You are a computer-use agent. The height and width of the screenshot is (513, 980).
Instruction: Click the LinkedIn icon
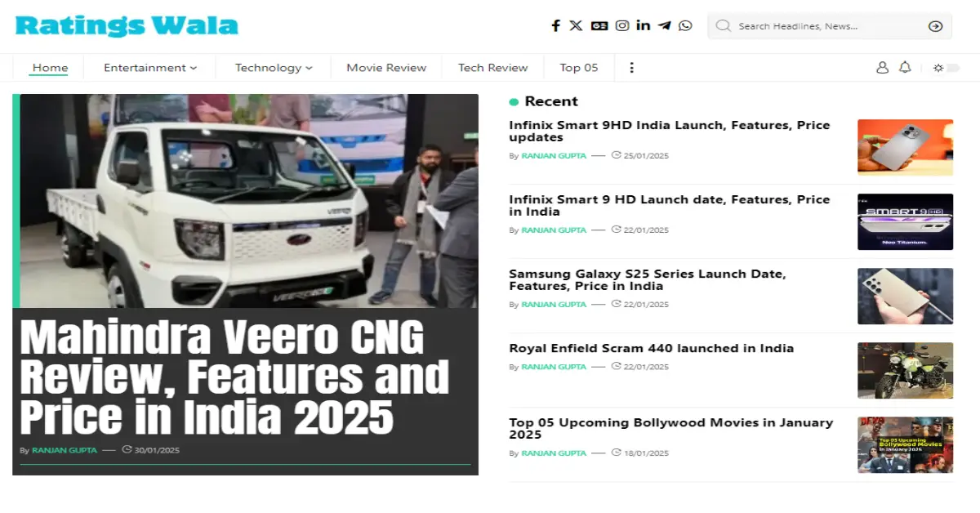tap(644, 26)
